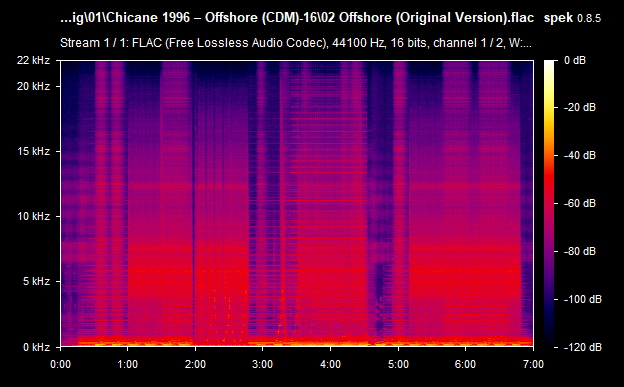Click the '22 kHz' frequency axis label
The image size is (624, 387).
click(33, 61)
